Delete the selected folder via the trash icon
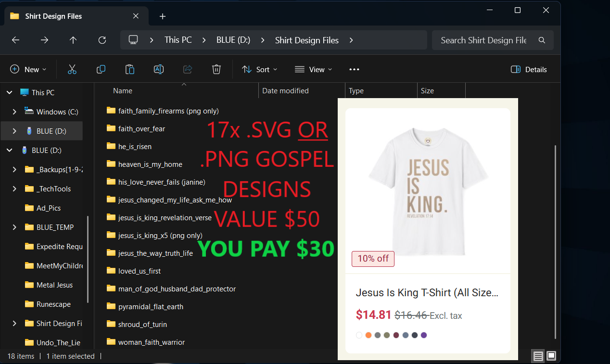Viewport: 610px width, 364px height. (x=216, y=69)
